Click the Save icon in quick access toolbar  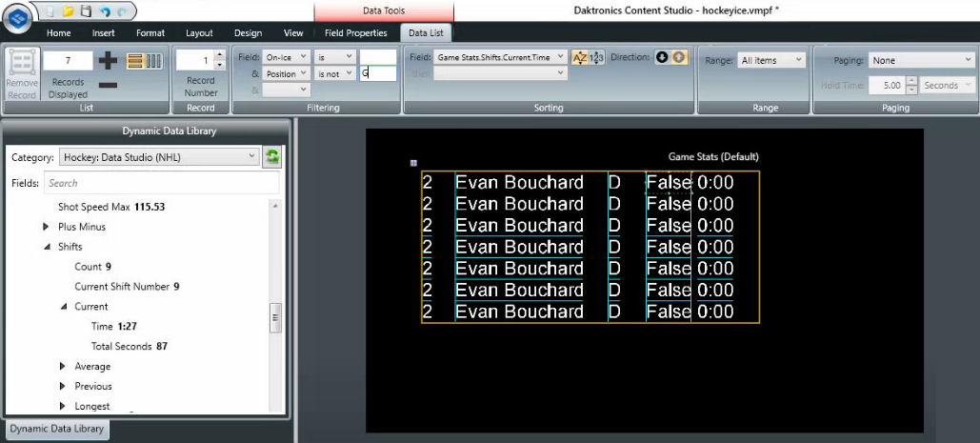point(87,11)
